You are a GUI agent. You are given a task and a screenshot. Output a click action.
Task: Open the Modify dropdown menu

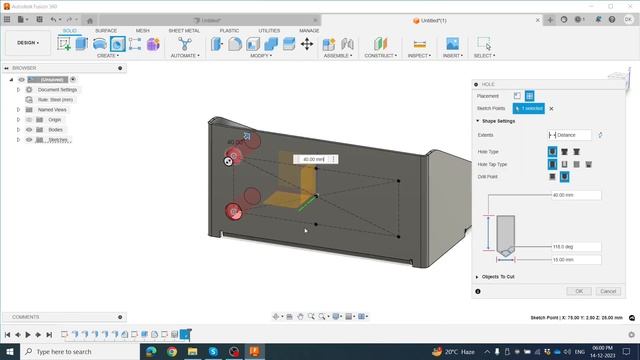coord(261,56)
